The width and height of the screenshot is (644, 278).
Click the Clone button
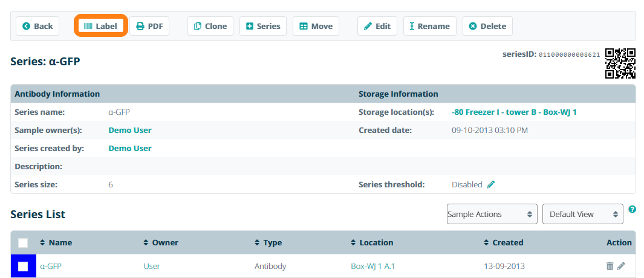tap(210, 26)
